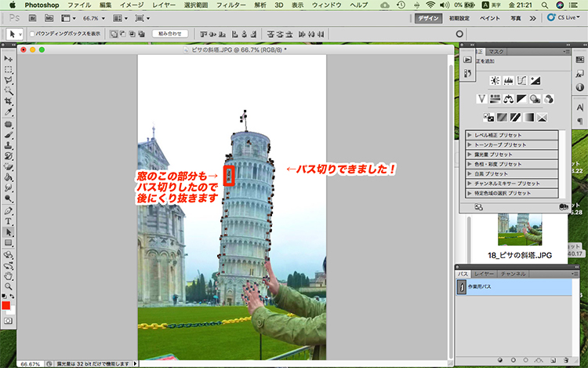Image resolution: width=588 pixels, height=368 pixels.
Task: Click the red foreground color swatch
Action: 5,305
